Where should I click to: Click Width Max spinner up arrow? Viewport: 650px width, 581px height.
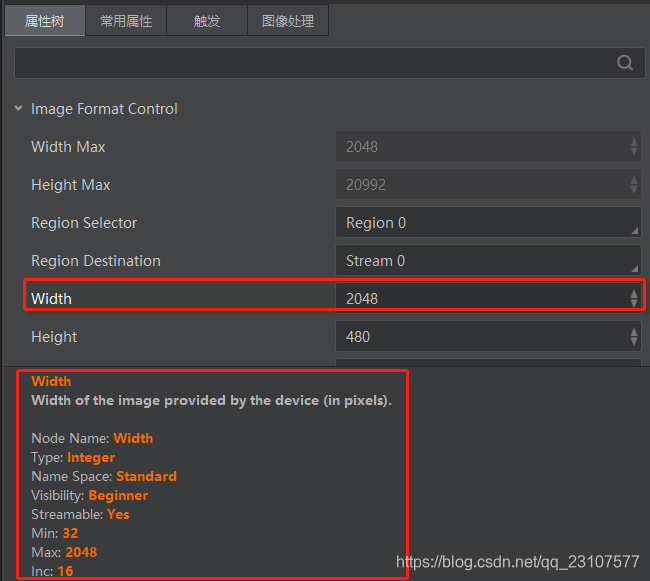pos(634,142)
